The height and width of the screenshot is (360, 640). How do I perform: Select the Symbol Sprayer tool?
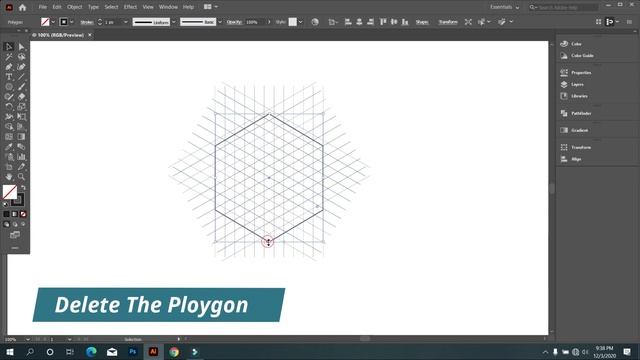pos(9,157)
